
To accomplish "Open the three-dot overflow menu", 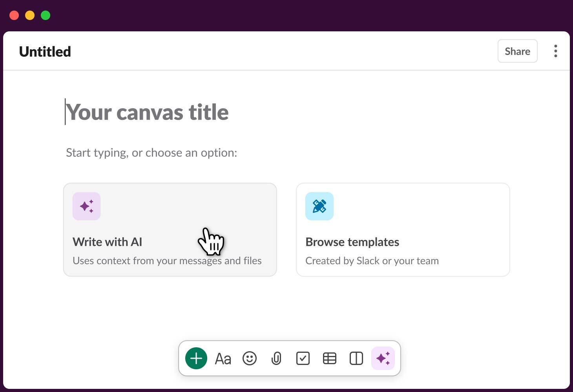I will (555, 51).
